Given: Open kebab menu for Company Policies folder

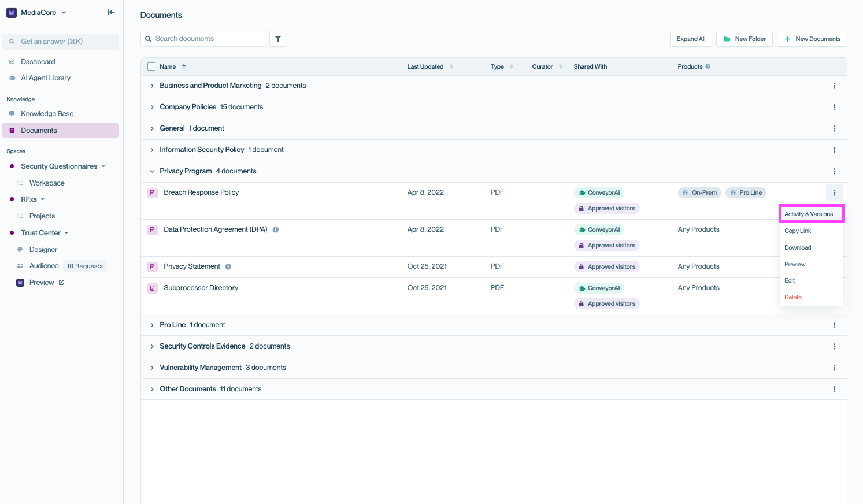Looking at the screenshot, I should pyautogui.click(x=834, y=107).
